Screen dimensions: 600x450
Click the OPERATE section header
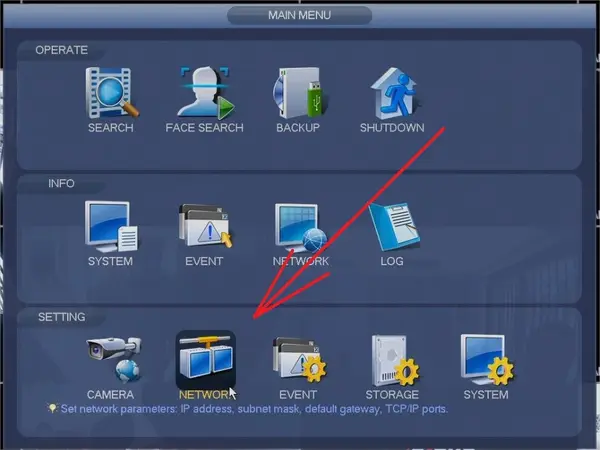[61, 50]
